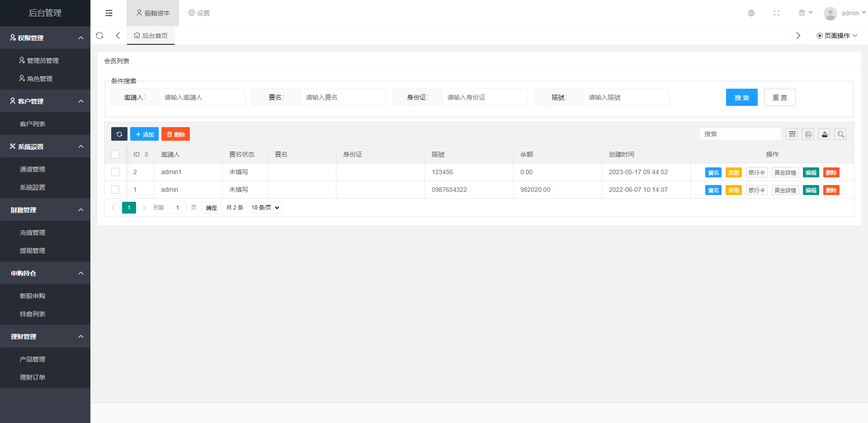
Task: Select the 后台首页 tab
Action: tap(151, 35)
